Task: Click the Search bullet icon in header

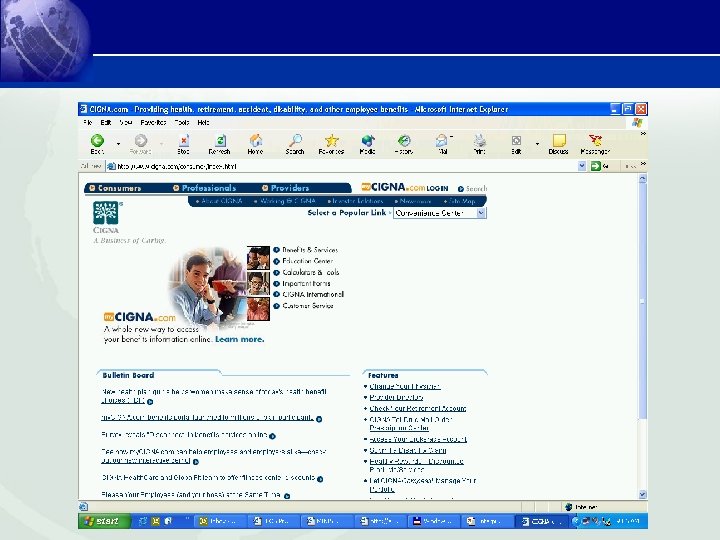Action: click(x=461, y=189)
